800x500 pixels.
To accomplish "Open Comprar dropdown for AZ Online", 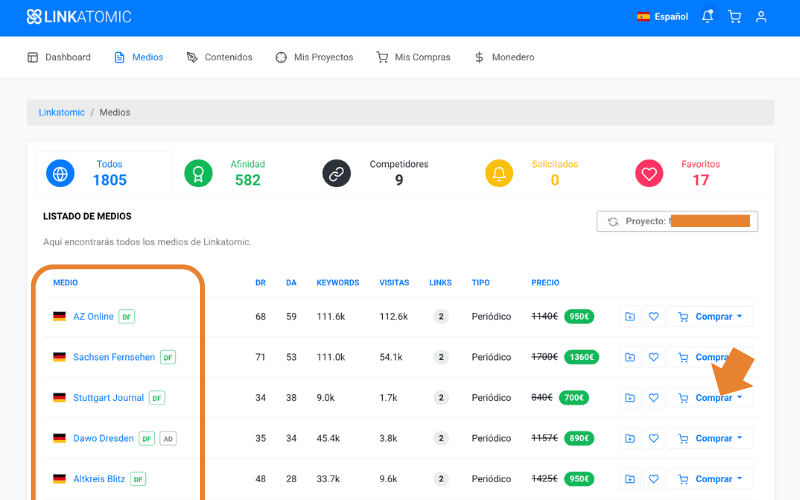I will [710, 317].
